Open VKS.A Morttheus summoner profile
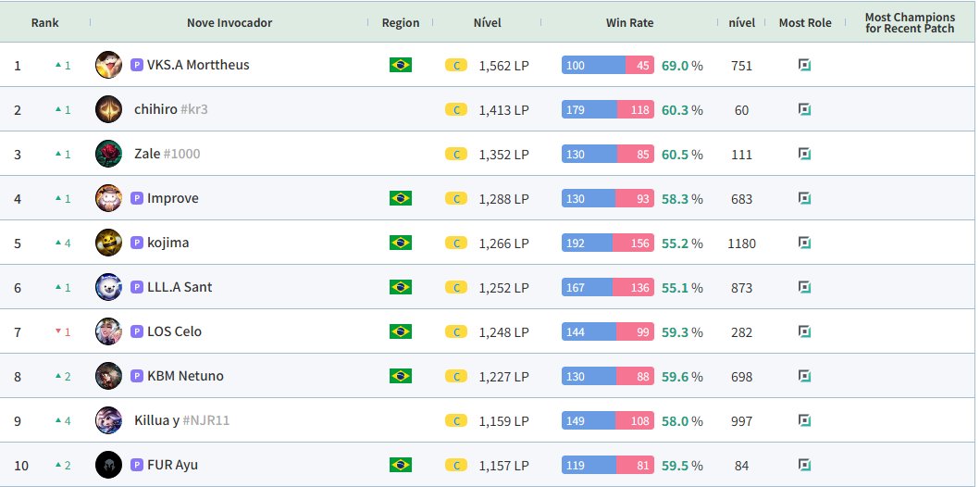 (198, 65)
